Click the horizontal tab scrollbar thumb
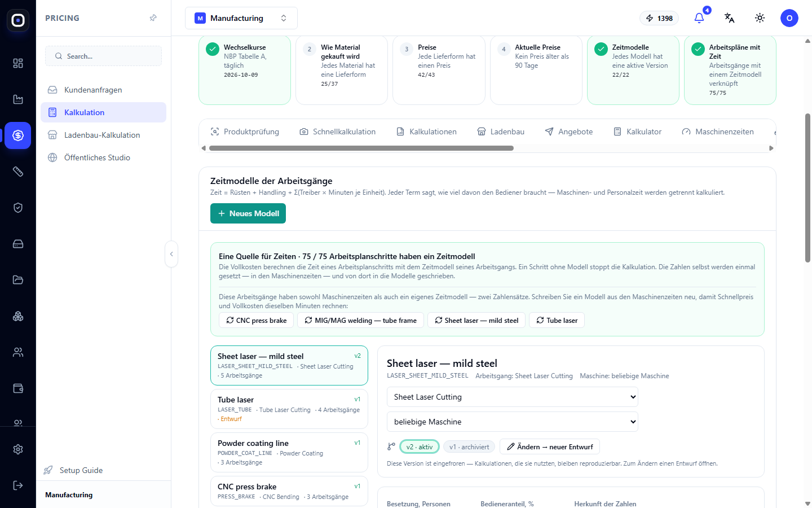 [361, 148]
